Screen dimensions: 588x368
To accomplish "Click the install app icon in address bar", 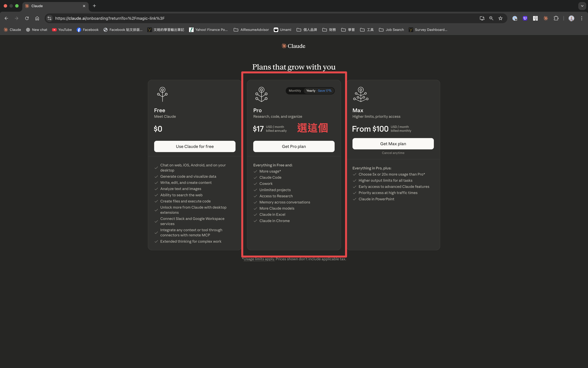I will click(482, 18).
